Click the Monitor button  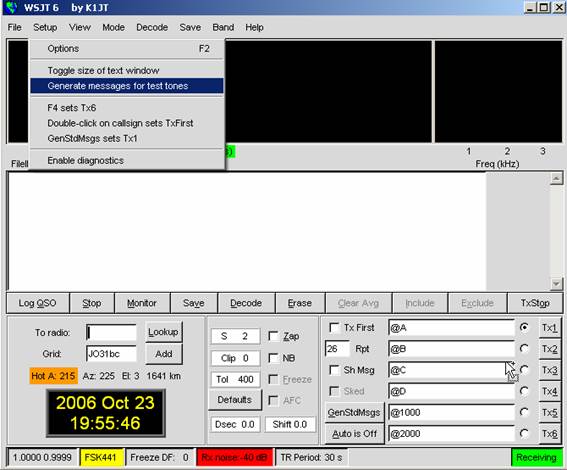(142, 303)
